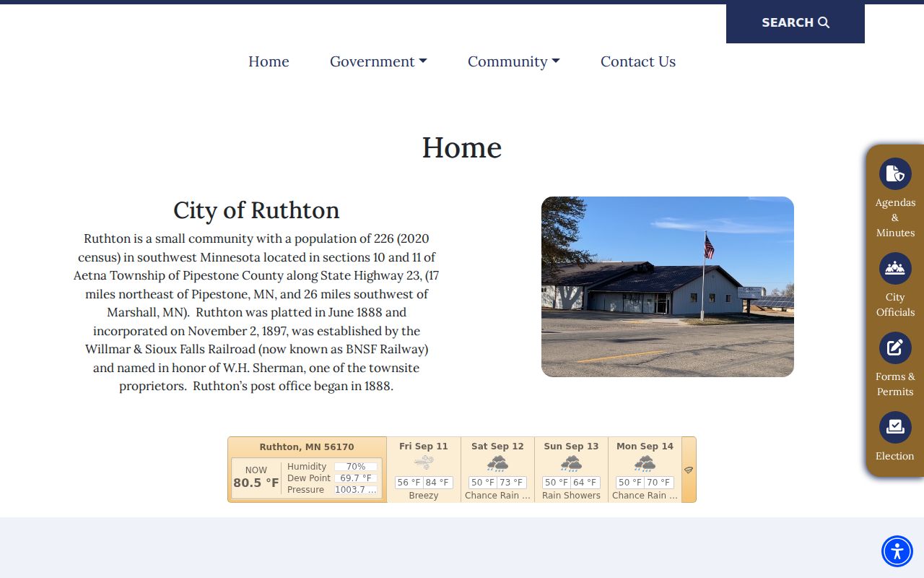Open the Agendas & Minutes sidebar icon
This screenshot has width=924, height=578.
pos(895,174)
